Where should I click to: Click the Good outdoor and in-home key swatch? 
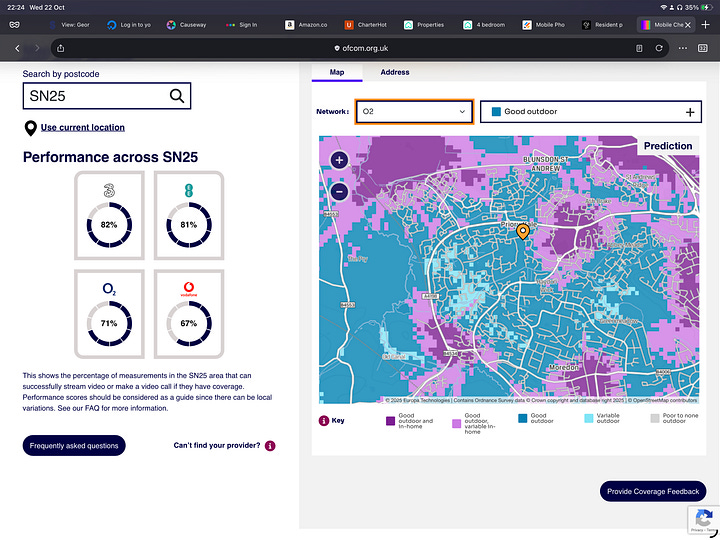(390, 421)
